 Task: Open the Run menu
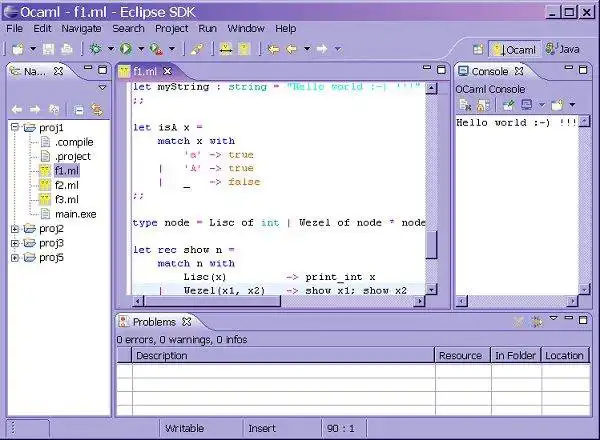click(x=207, y=29)
